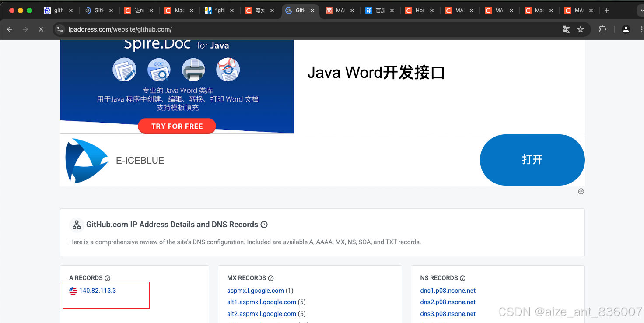The height and width of the screenshot is (323, 644).
Task: Open the alt1.aspmx.l.google.com link
Action: coord(262,302)
